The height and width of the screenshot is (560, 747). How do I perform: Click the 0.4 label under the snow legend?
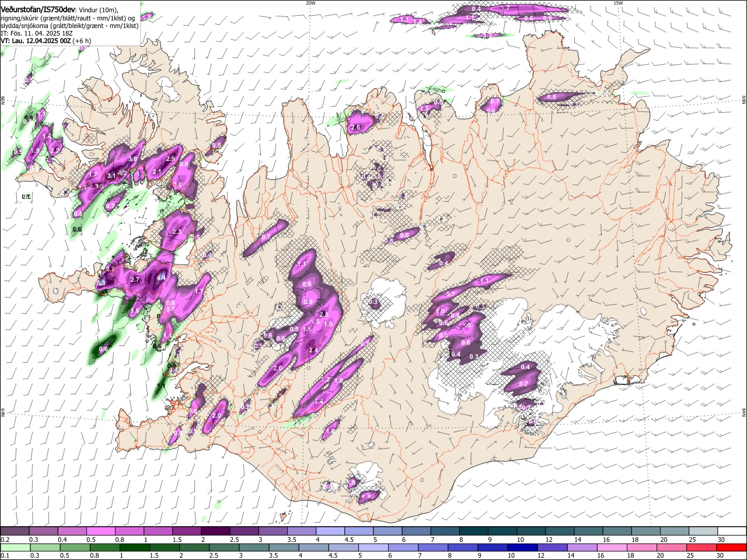point(62,540)
